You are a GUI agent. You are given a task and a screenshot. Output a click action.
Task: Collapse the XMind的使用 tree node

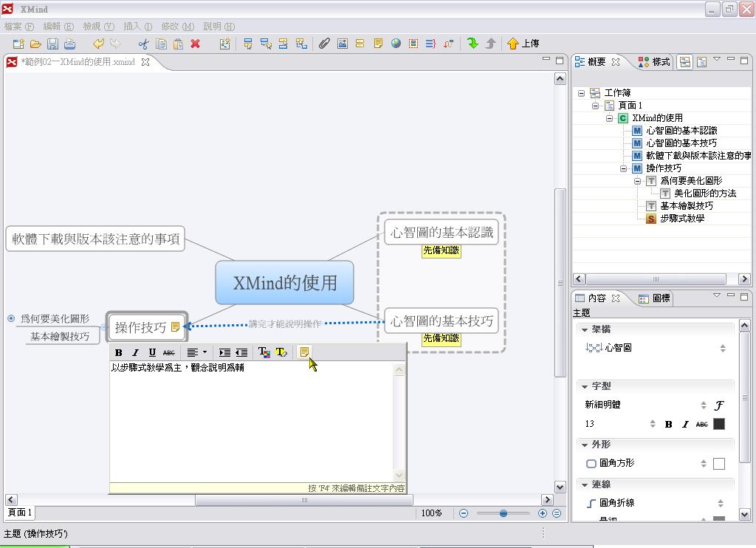click(609, 118)
